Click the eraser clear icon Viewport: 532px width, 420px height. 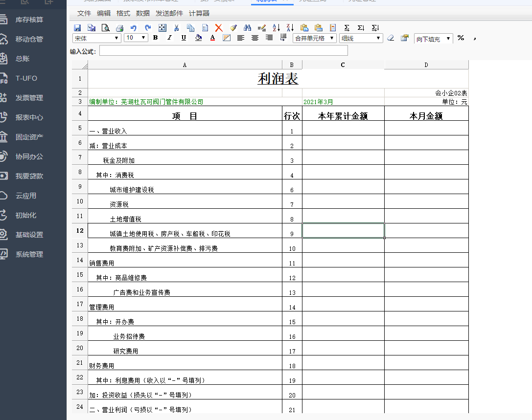[x=391, y=38]
